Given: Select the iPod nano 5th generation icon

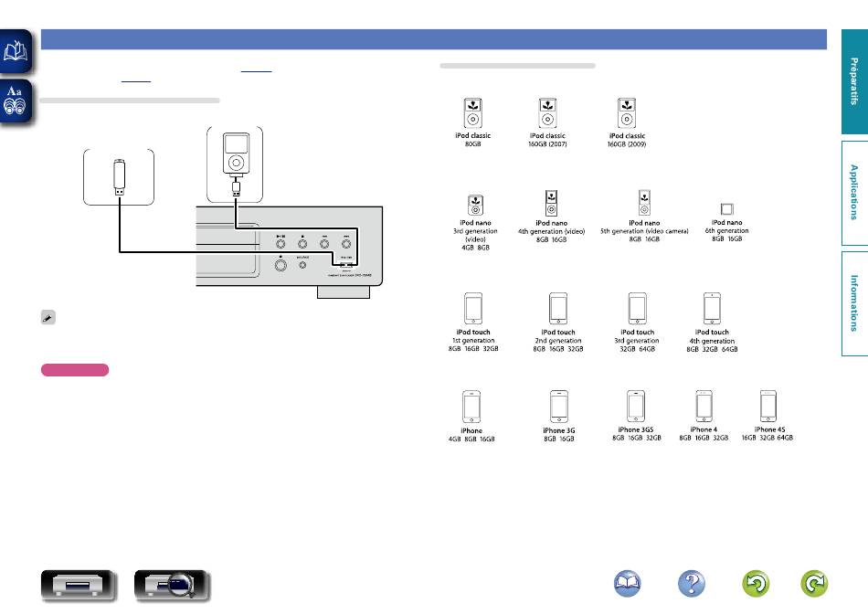Looking at the screenshot, I should (x=644, y=203).
